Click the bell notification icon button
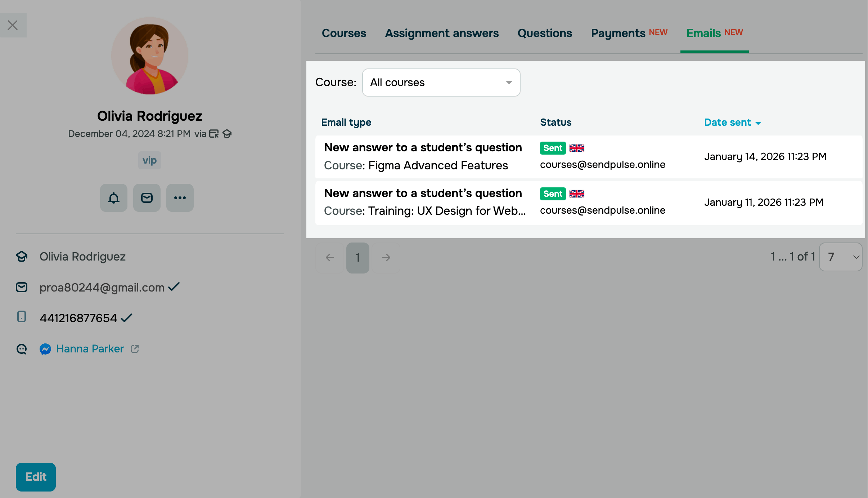Image resolution: width=868 pixels, height=498 pixels. tap(114, 198)
